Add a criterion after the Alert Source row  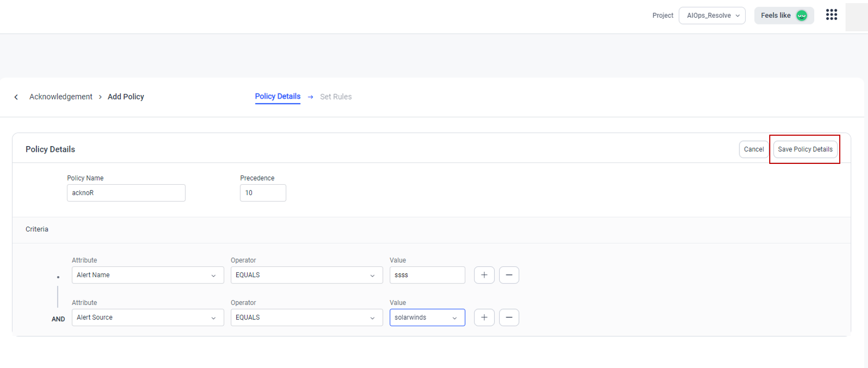pyautogui.click(x=484, y=317)
